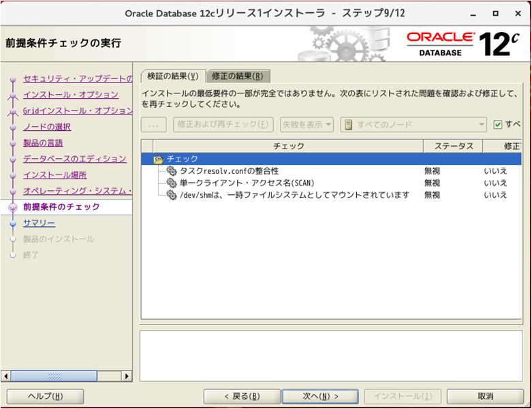Open サマリー step link
The height and width of the screenshot is (409, 532).
click(39, 224)
